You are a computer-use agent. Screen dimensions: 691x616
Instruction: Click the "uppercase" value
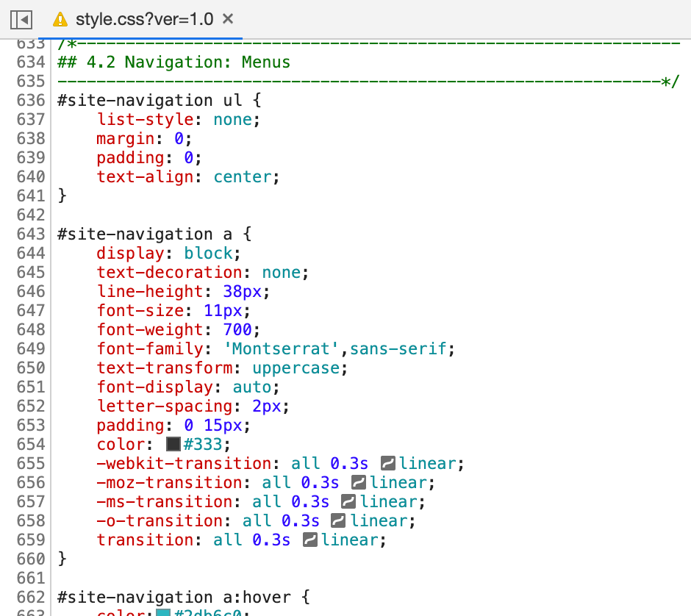click(x=296, y=368)
